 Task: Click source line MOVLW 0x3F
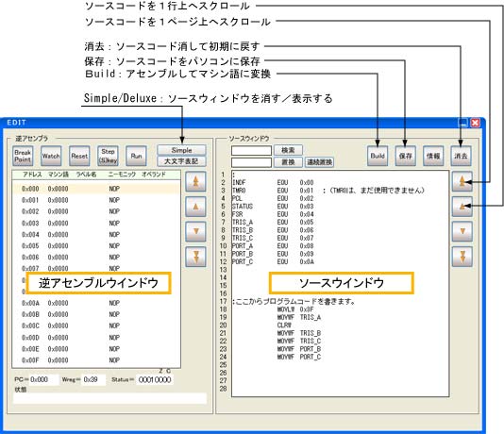(x=295, y=309)
